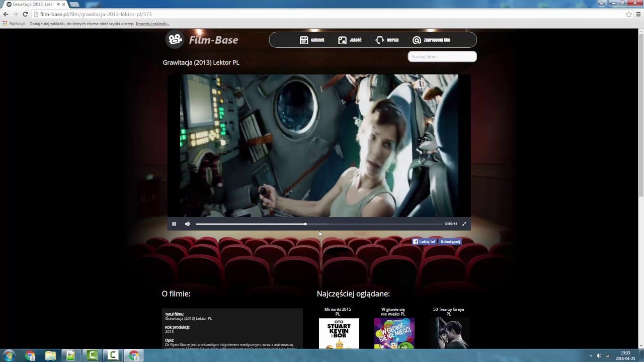Seek using the video progress bar handle
Screen dimensions: 644x362
(x=305, y=224)
